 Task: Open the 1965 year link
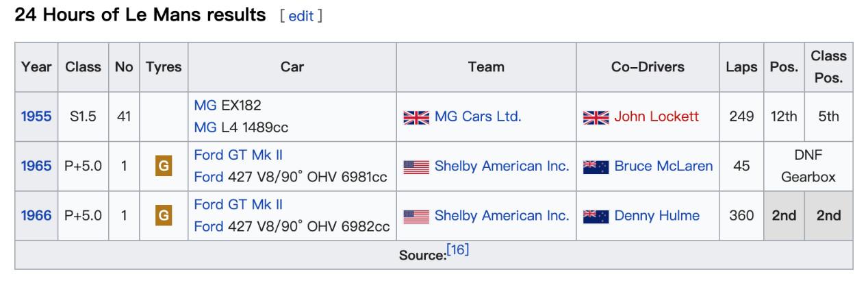point(36,166)
